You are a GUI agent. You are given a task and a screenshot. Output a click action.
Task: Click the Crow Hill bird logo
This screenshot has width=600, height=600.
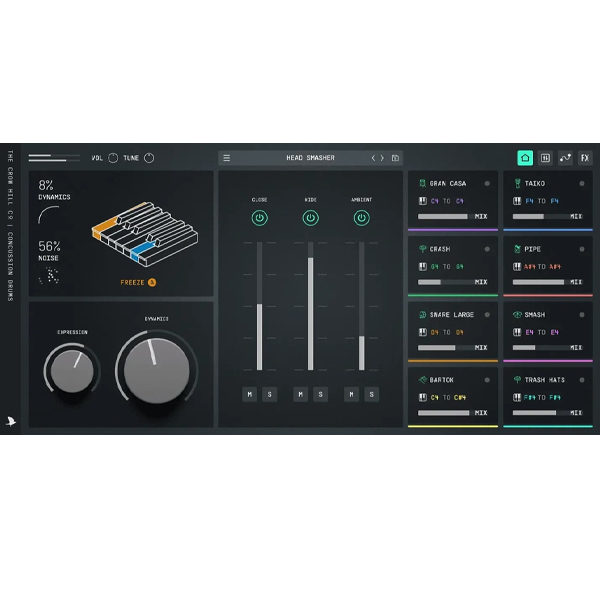point(12,421)
